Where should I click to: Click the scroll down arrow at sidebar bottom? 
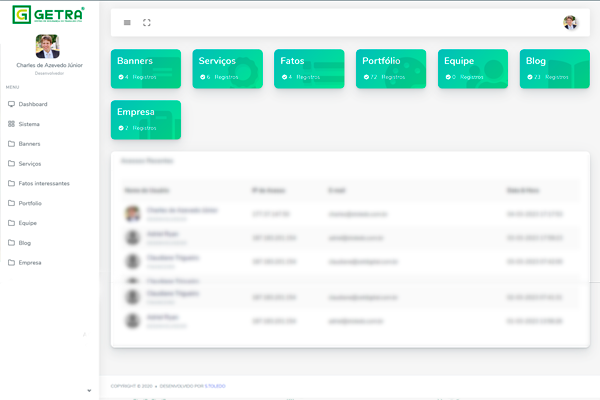coord(90,390)
